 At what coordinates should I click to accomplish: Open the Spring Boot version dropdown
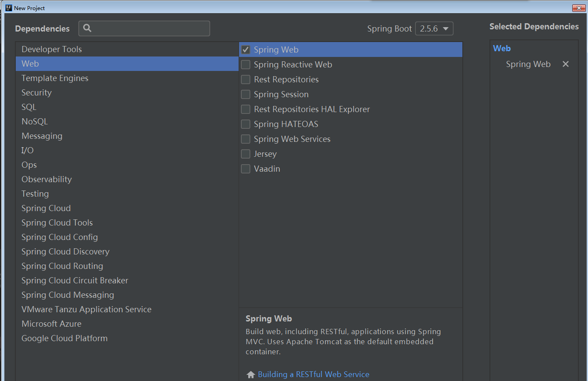434,28
